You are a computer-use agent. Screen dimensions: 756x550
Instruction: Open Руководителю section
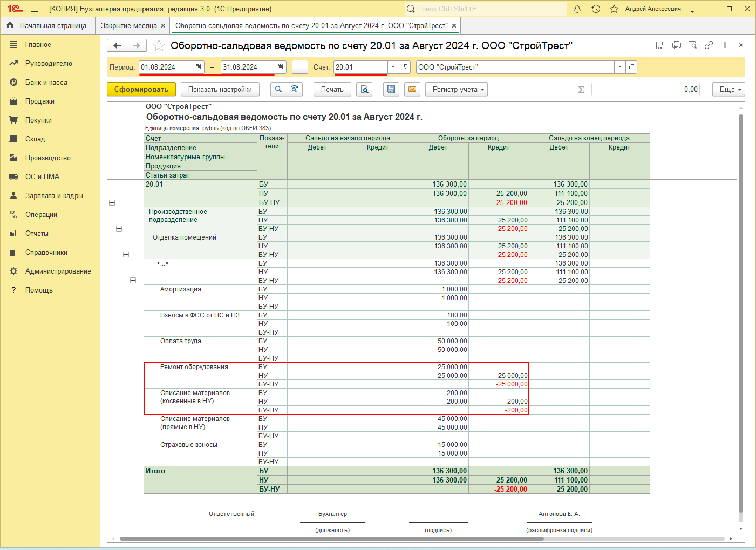coord(50,64)
